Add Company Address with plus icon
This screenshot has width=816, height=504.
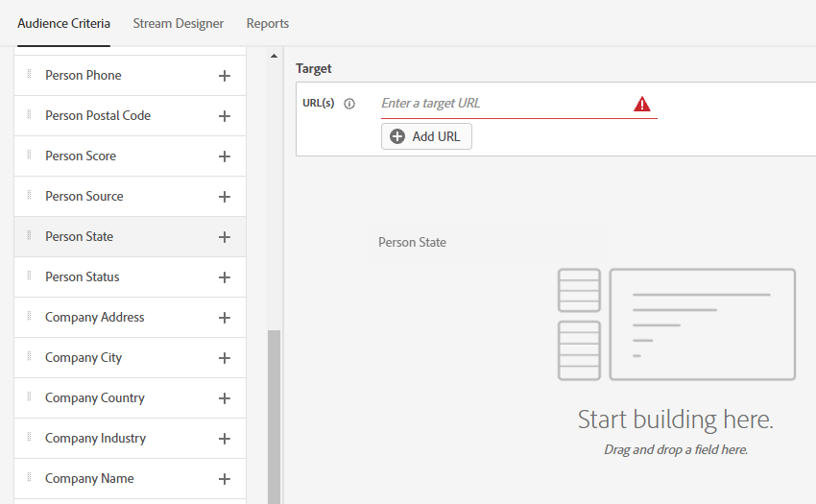[x=225, y=318]
